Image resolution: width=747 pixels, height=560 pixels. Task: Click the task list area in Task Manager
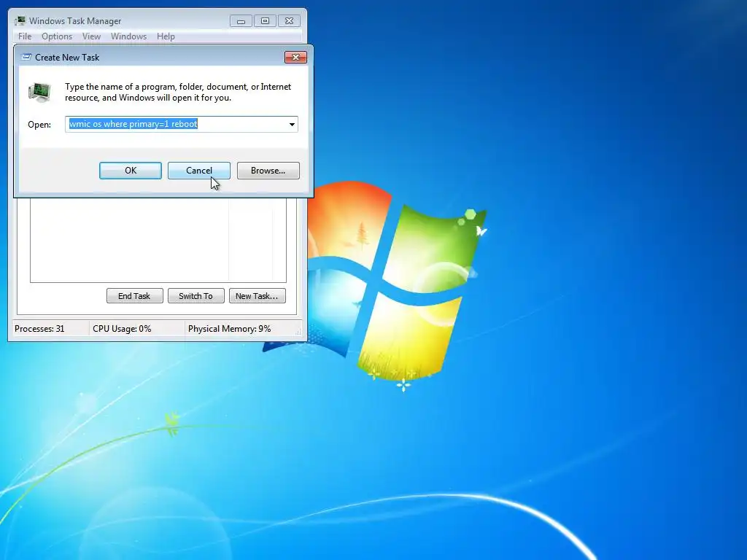tap(158, 240)
